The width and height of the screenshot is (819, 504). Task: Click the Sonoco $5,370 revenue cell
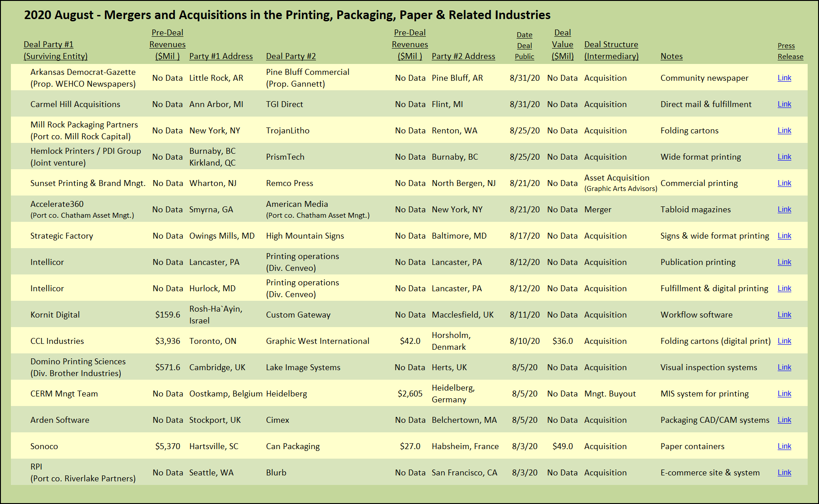(168, 446)
